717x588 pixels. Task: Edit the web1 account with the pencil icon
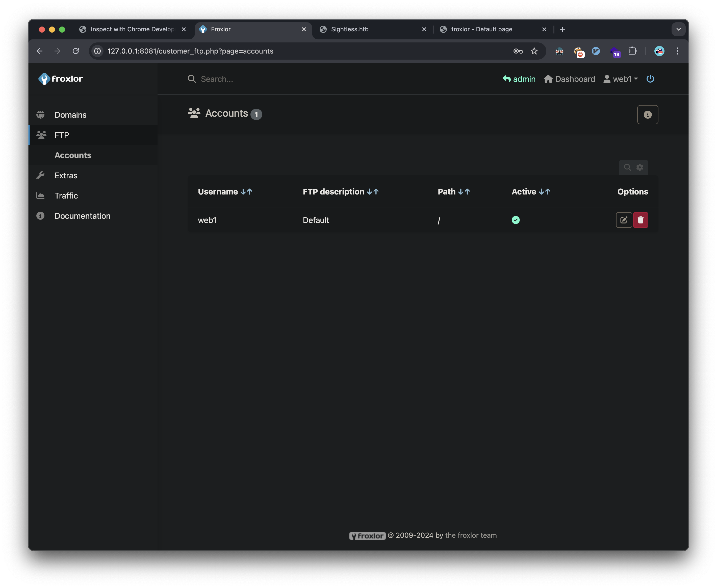[624, 220]
